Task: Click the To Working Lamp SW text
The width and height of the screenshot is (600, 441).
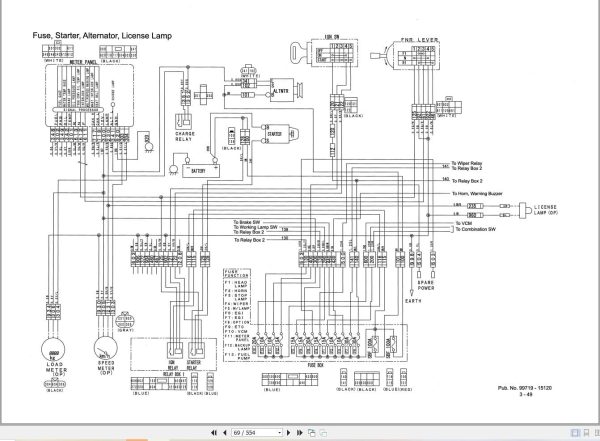Action: point(256,227)
